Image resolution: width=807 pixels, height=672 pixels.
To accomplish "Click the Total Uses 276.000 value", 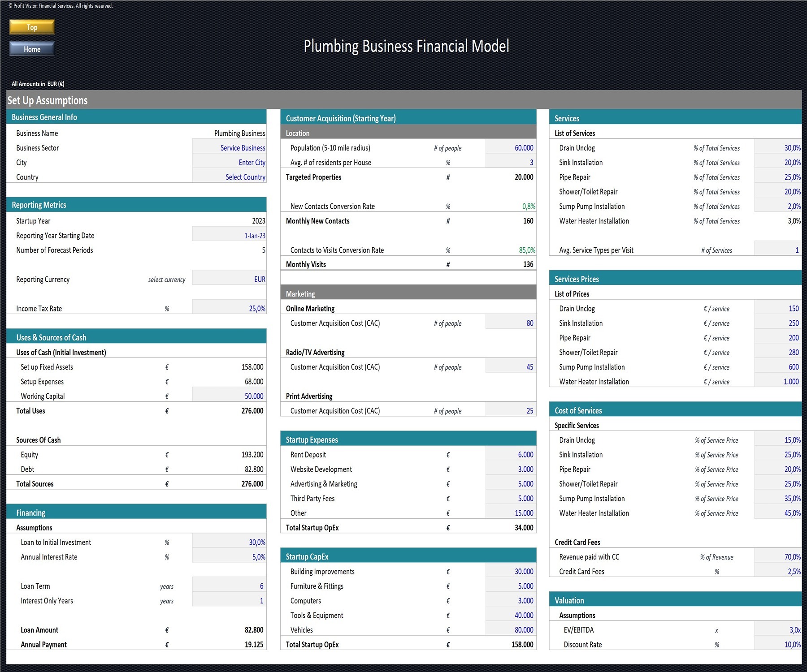I will click(x=252, y=411).
